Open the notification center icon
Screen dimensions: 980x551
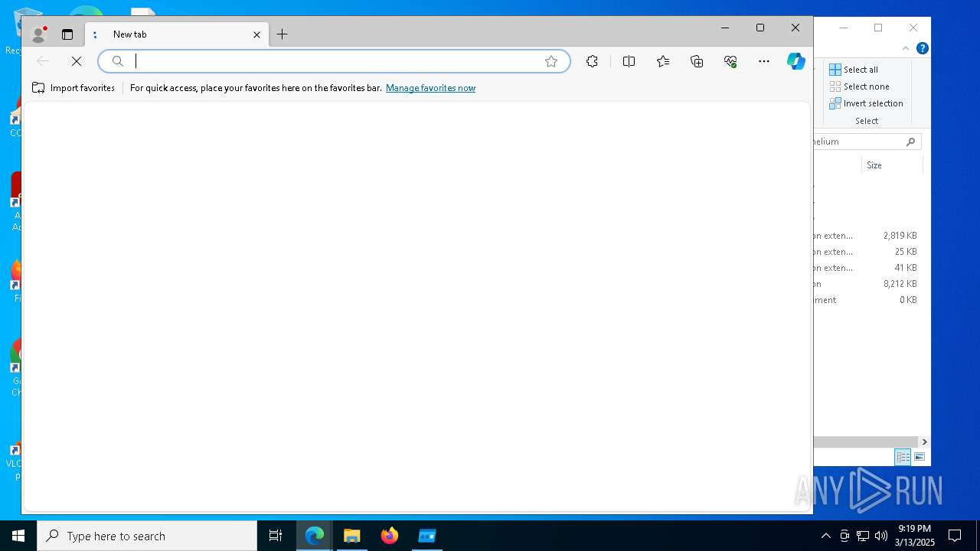coord(955,536)
